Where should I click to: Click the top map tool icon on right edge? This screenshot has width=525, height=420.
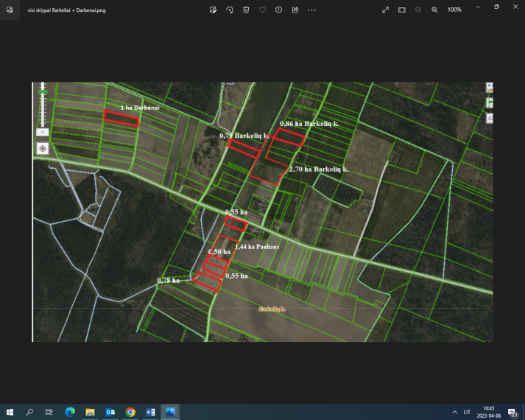pyautogui.click(x=490, y=88)
